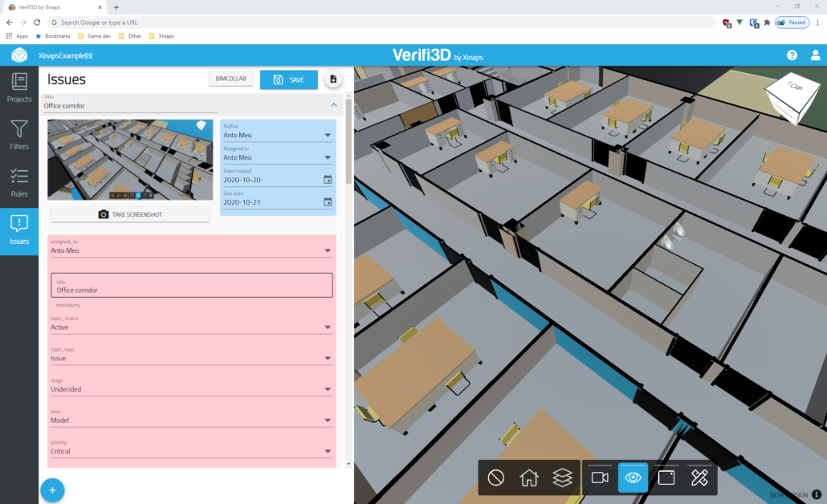
Task: Click the Title field at panel top
Action: point(130,104)
